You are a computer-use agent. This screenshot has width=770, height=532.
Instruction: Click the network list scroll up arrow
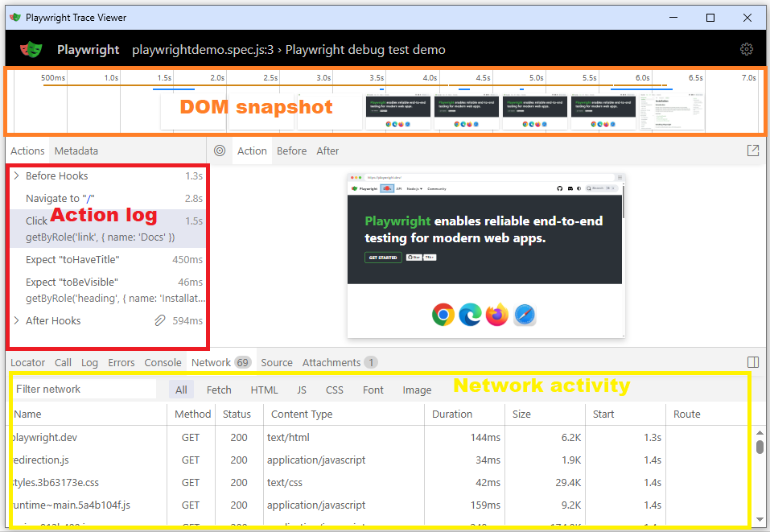760,433
